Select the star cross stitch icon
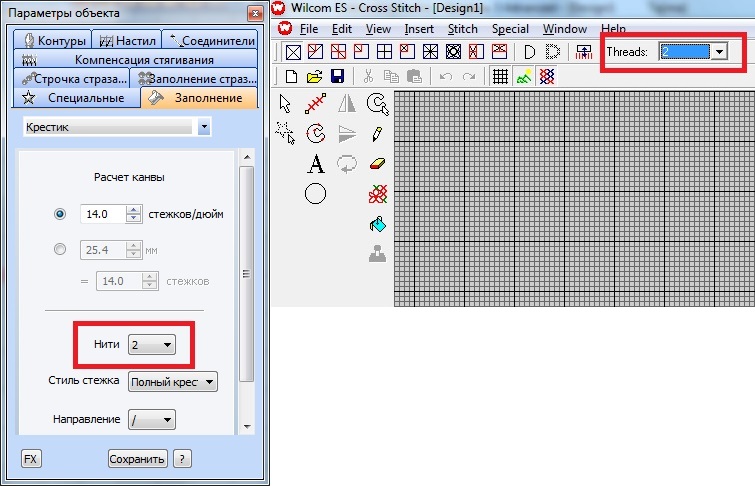The image size is (755, 486). click(x=430, y=52)
